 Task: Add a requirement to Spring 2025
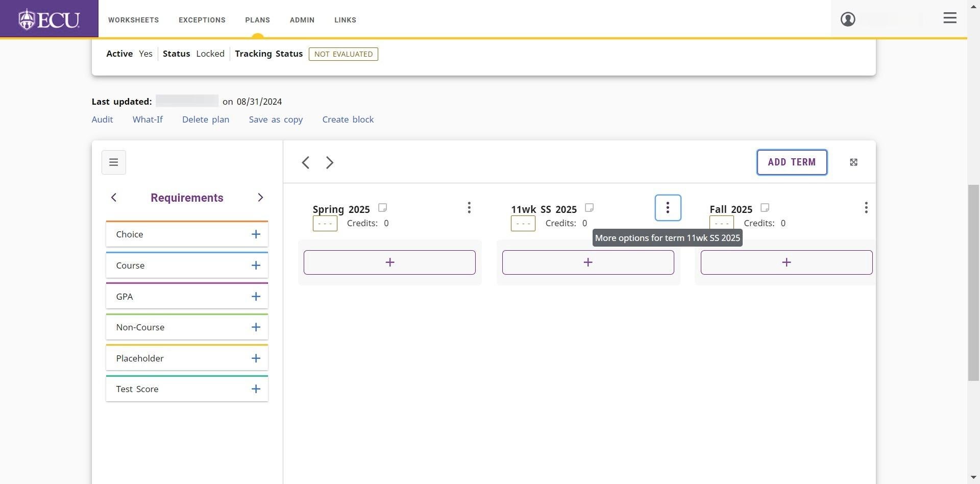coord(389,262)
